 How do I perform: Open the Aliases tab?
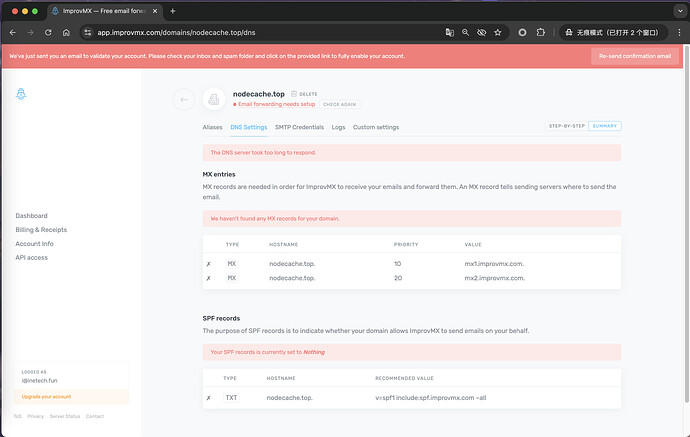(212, 127)
